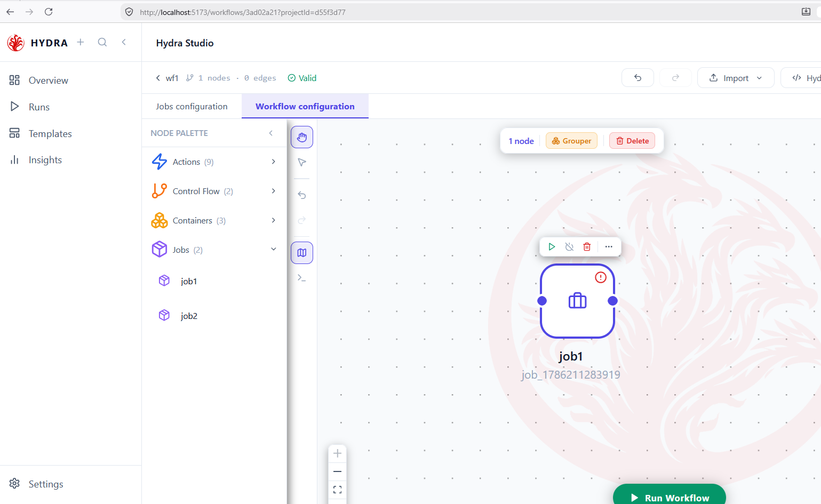Click the 1 node selection label
Image resolution: width=821 pixels, height=504 pixels.
tap(521, 141)
